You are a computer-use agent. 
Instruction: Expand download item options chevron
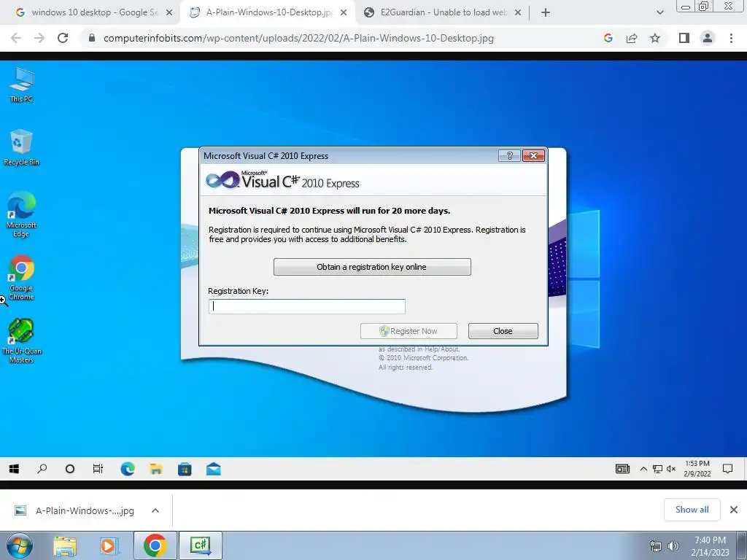coord(155,510)
